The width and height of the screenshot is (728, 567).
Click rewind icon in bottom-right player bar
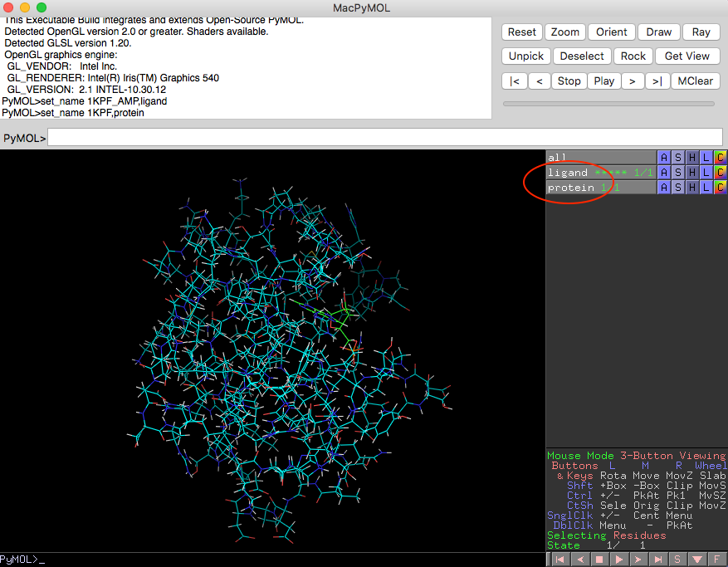tap(560, 560)
